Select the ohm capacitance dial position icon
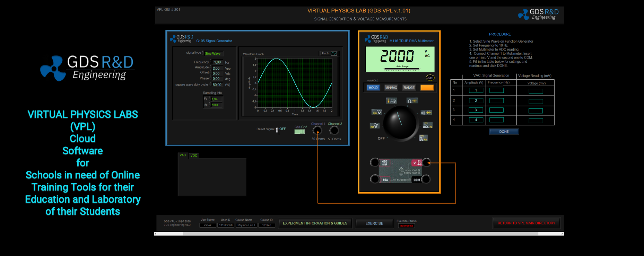 (412, 101)
